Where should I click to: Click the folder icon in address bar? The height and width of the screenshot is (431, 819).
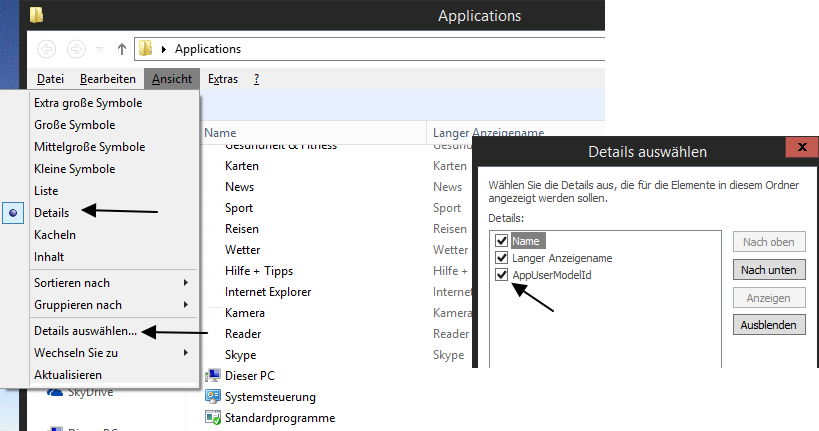146,49
